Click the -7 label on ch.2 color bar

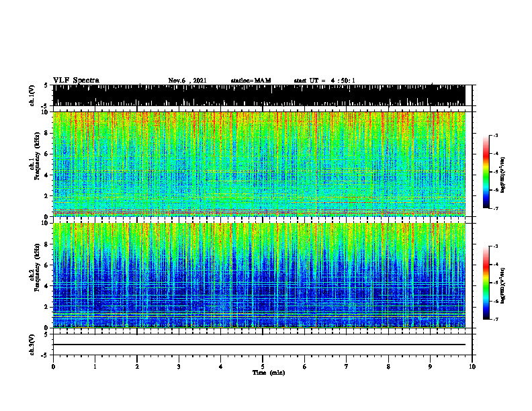496,320
